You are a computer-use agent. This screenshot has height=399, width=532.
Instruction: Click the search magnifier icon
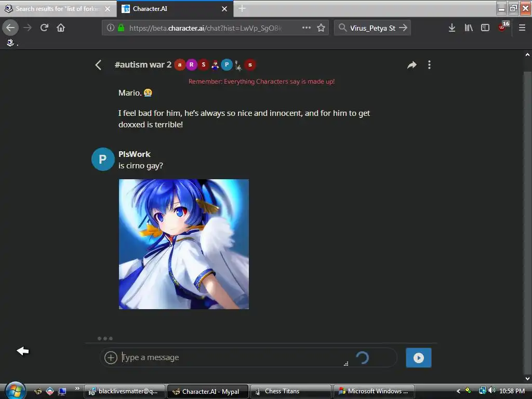click(x=343, y=28)
